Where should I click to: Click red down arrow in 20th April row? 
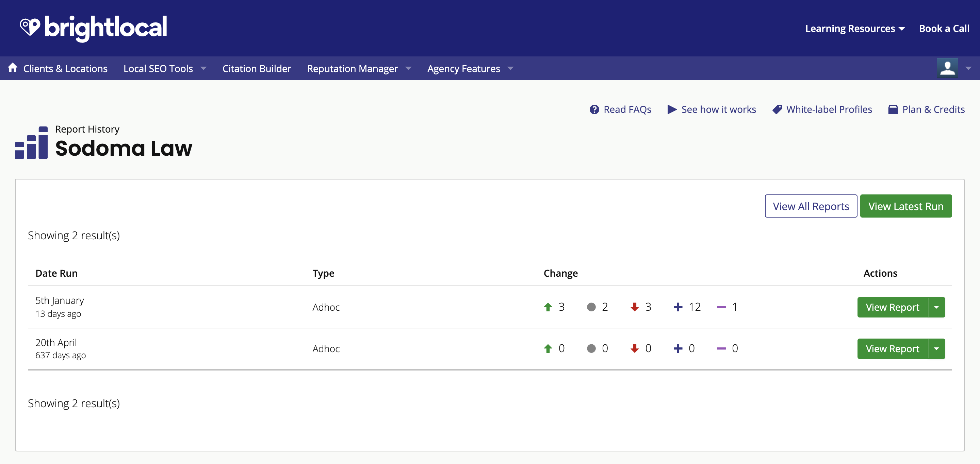point(635,348)
